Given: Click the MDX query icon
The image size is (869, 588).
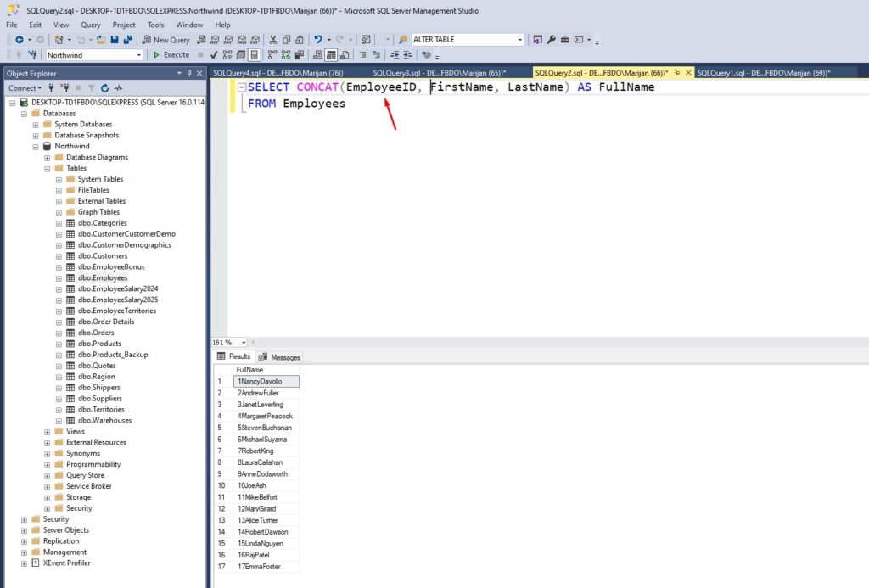Looking at the screenshot, I should click(x=215, y=40).
